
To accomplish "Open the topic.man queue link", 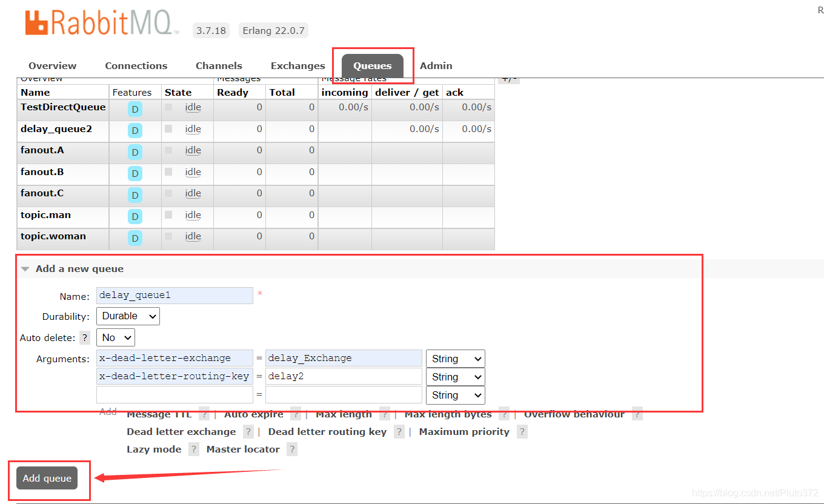I will coord(45,215).
